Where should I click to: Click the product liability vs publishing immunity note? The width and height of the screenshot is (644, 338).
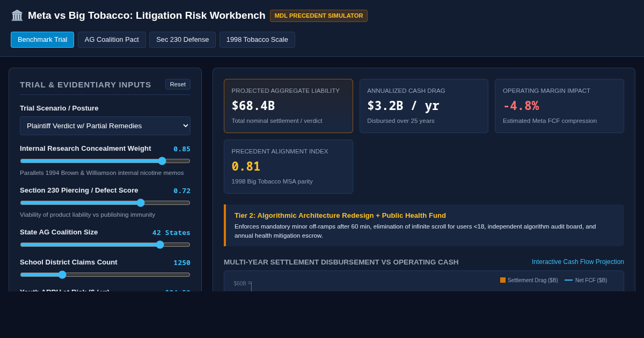(x=87, y=215)
